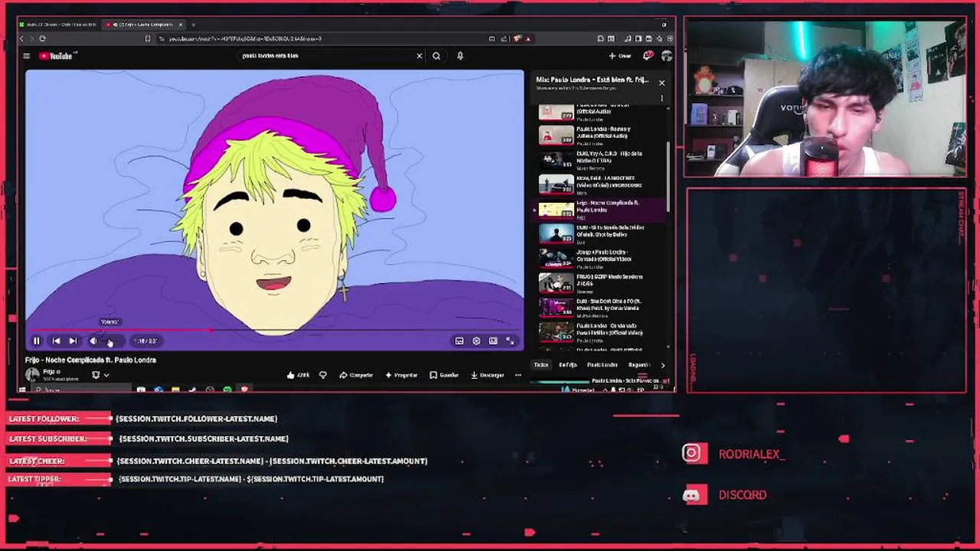Open Brave browser icon on taskbar

click(244, 390)
